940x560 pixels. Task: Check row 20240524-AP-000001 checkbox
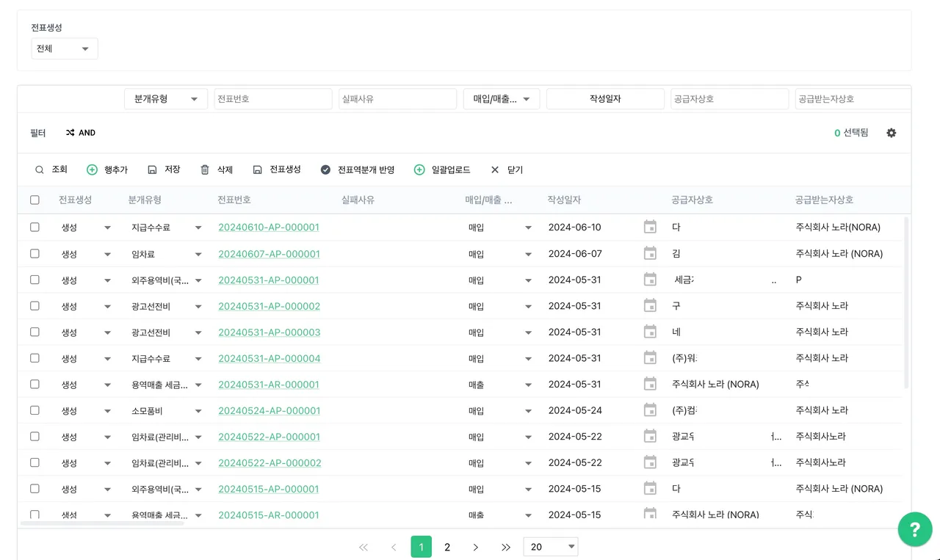[35, 410]
